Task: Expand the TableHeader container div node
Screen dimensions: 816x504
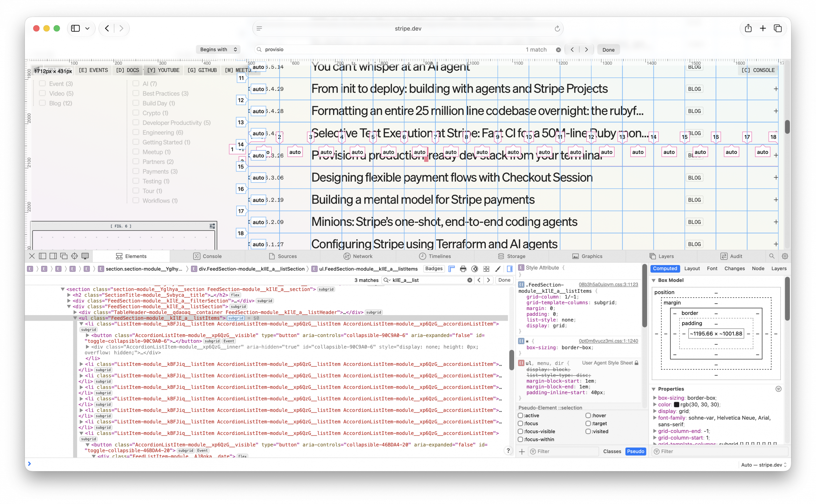Action: [75, 312]
